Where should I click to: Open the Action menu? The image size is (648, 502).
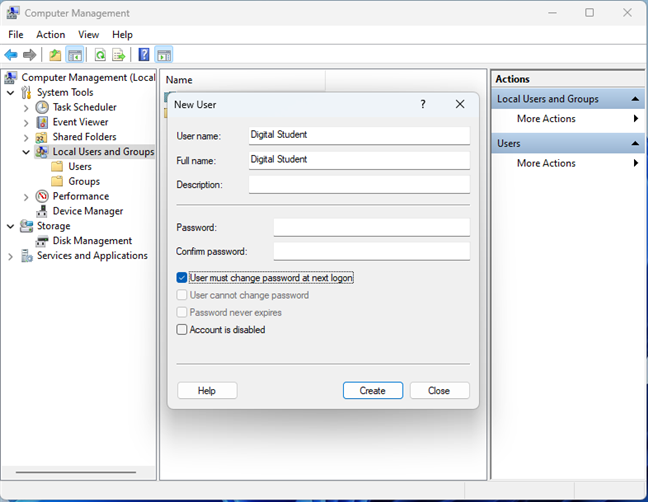click(51, 34)
